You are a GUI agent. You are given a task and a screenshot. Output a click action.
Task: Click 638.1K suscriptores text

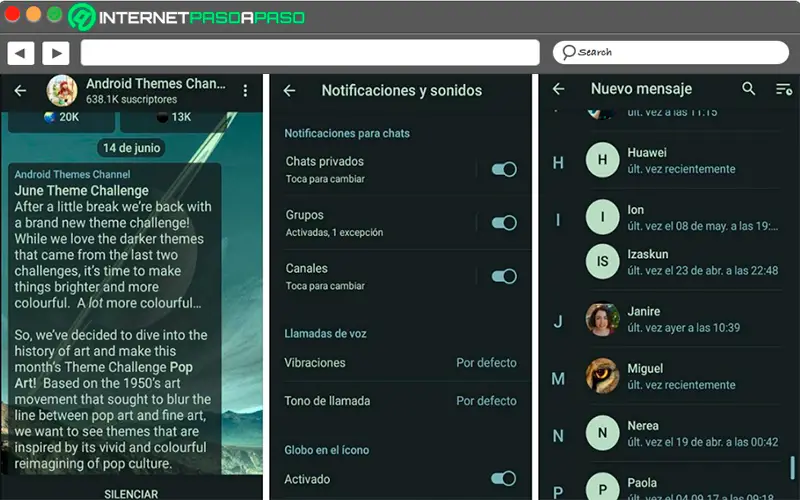[132, 99]
